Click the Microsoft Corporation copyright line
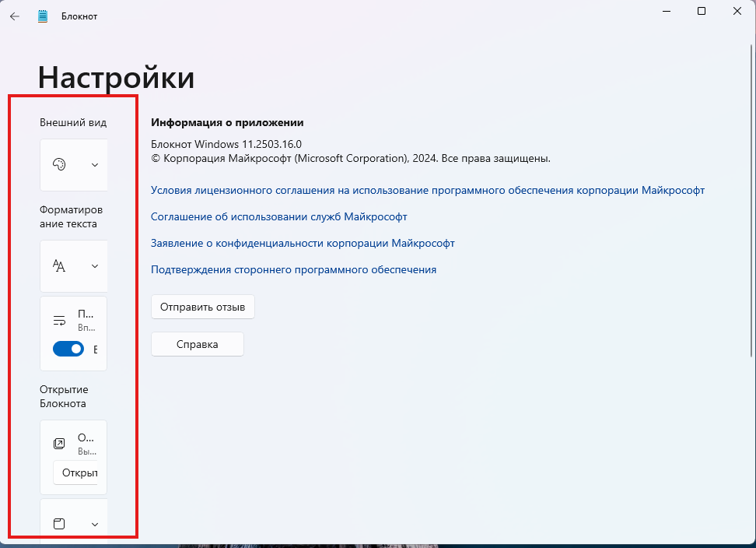 tap(351, 158)
